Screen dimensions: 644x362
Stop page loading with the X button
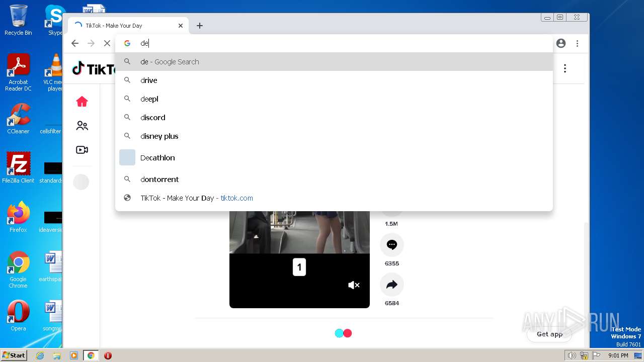pyautogui.click(x=107, y=43)
